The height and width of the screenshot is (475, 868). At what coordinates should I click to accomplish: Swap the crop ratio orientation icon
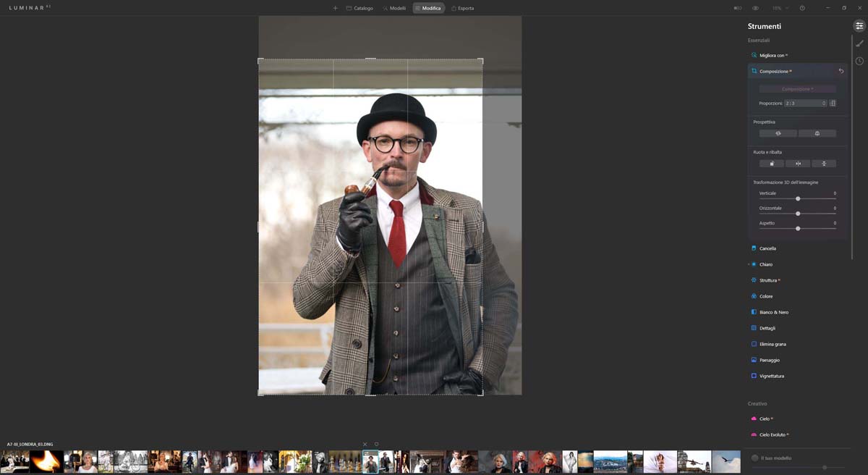coord(833,104)
